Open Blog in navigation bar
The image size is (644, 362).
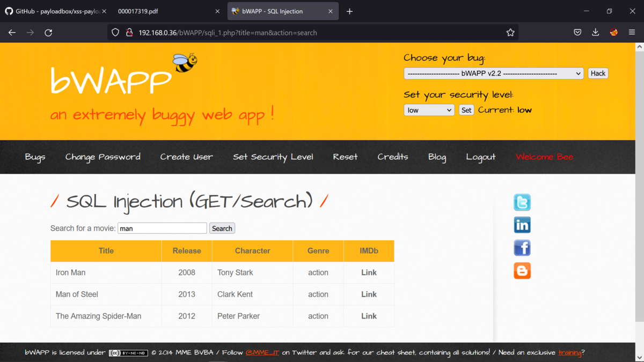(x=437, y=157)
